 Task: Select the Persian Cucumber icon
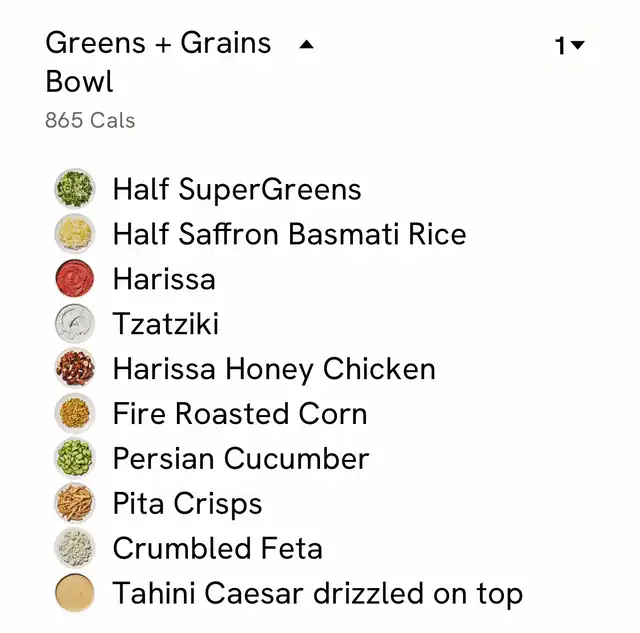75,458
